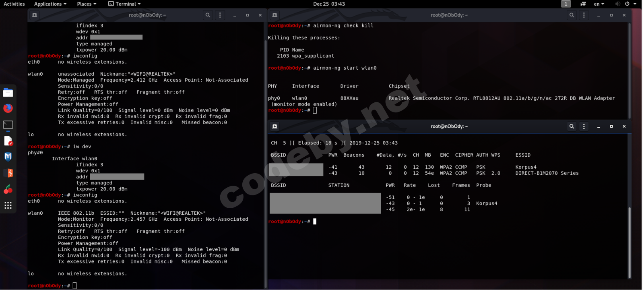
Task: Click the 'DIRECT-B1M2070 Series' ESSID
Action: 547,173
